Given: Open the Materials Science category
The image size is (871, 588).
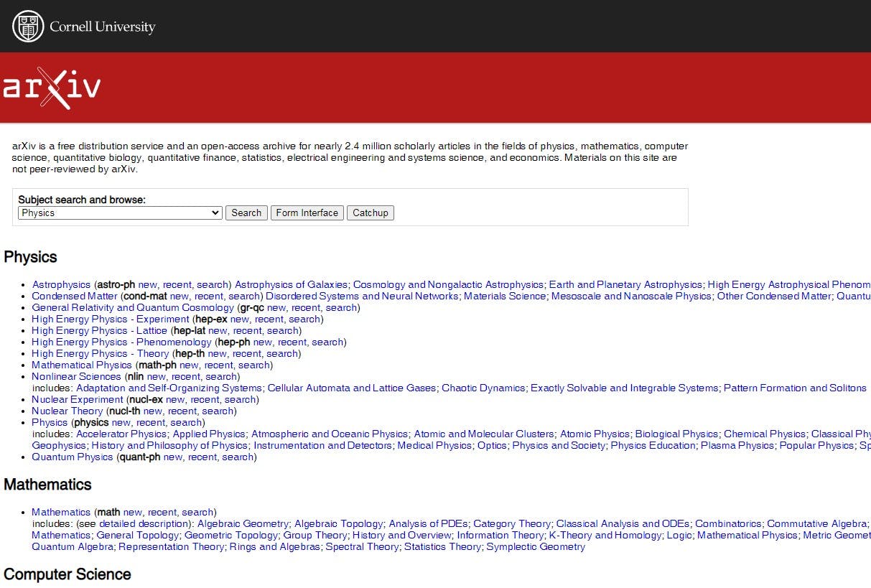Looking at the screenshot, I should [x=505, y=297].
